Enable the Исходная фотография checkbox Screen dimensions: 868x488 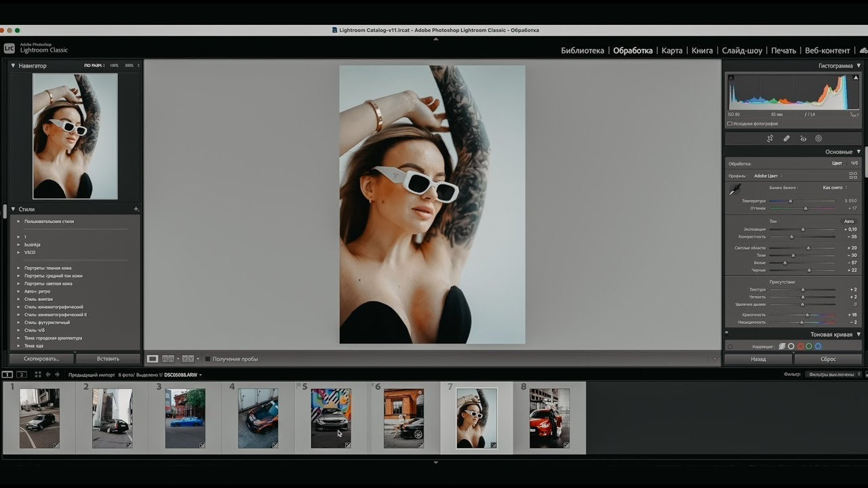point(730,123)
